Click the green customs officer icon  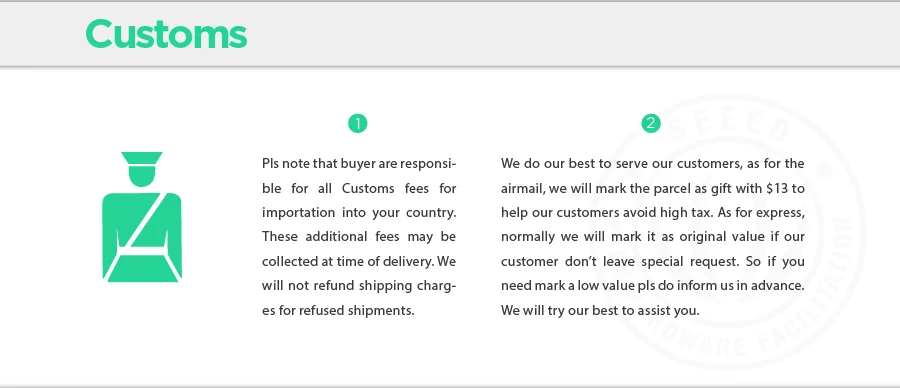tap(142, 217)
